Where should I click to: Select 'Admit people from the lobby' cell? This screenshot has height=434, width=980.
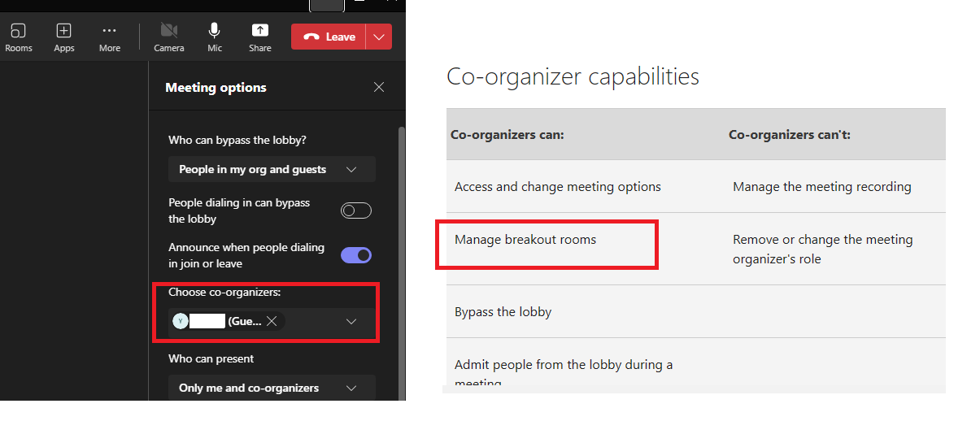click(x=564, y=372)
